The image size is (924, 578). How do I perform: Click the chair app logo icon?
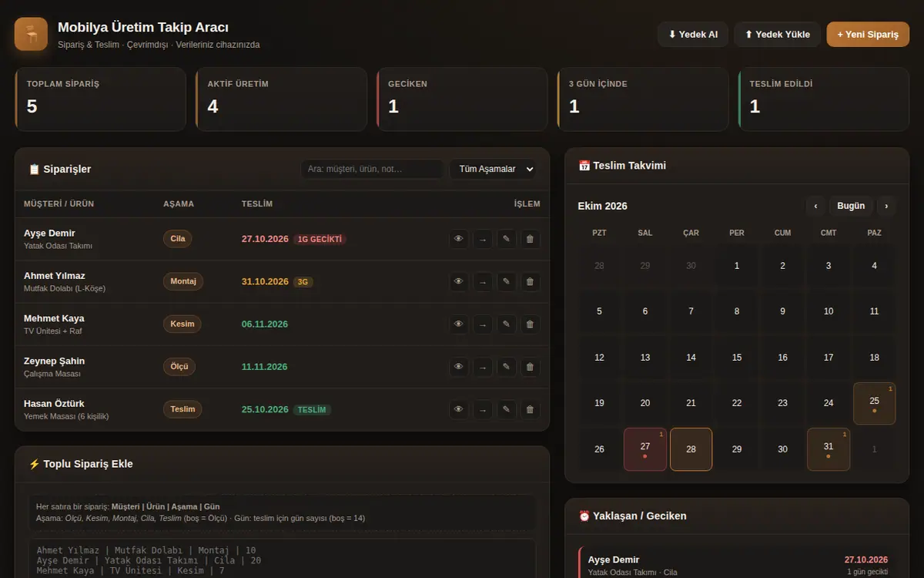tap(32, 34)
